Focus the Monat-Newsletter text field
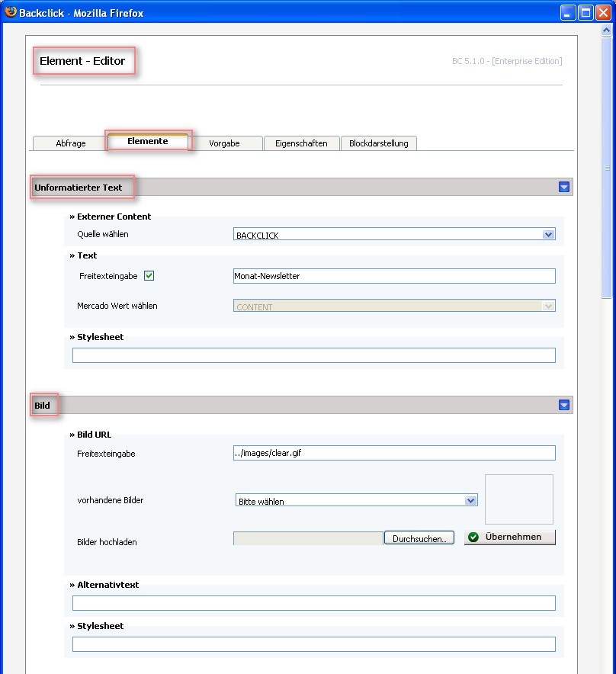Screen dimensions: 616x674 394,276
